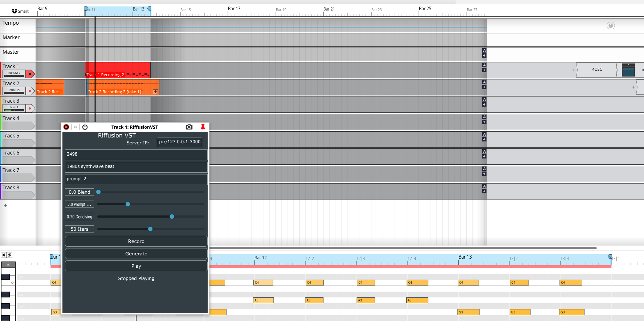The width and height of the screenshot is (644, 321).
Task: Add a plugin before 4OSC on Track 1
Action: coord(574,70)
